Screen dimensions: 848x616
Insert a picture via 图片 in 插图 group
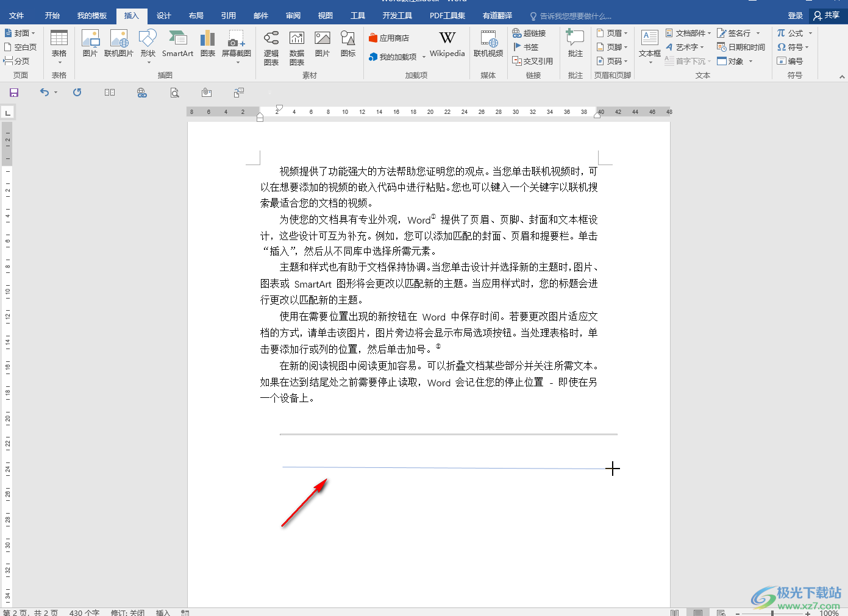(90, 44)
